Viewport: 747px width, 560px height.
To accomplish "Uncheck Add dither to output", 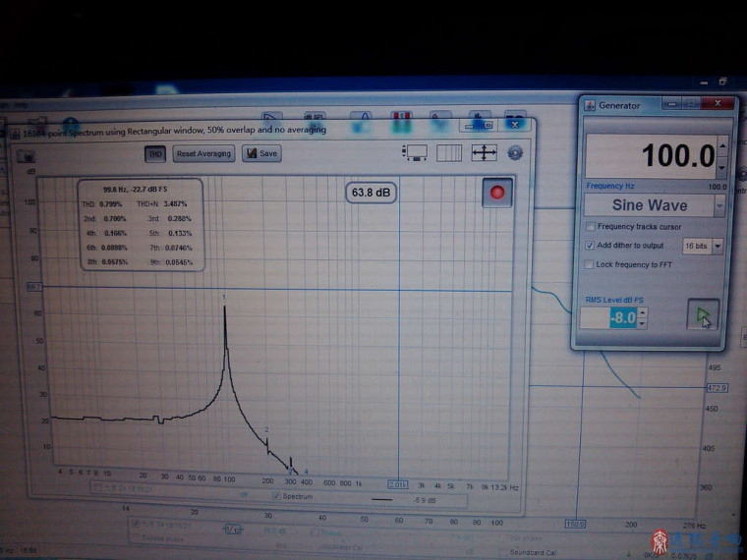I will tap(590, 246).
